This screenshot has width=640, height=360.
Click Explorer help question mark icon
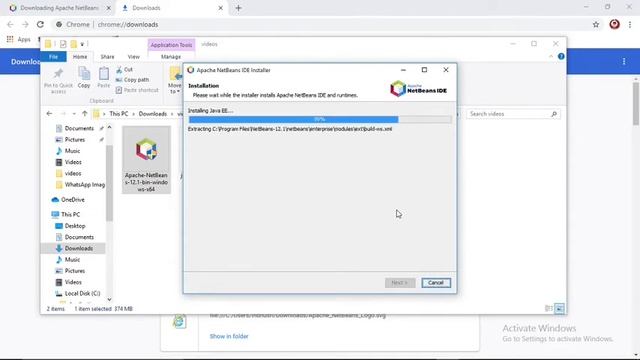(x=561, y=56)
